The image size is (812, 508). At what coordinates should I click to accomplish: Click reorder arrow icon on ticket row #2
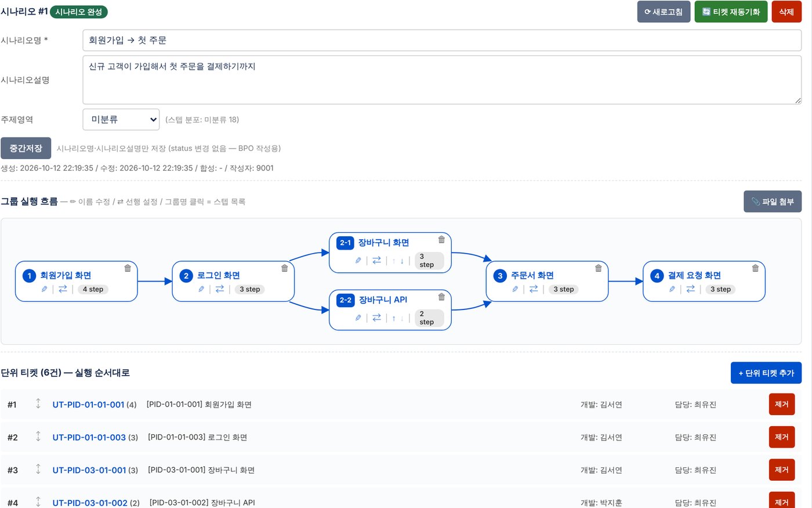point(38,437)
